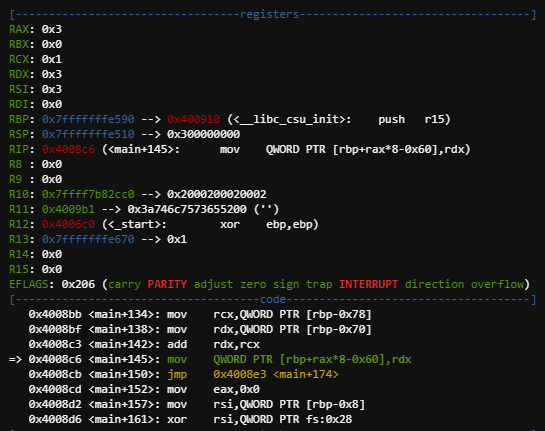Select RSP address 0x7fffffffe510
This screenshot has height=431, width=545.
[88, 134]
